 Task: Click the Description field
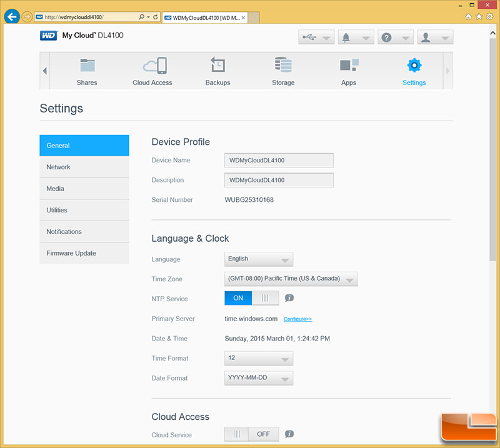point(279,180)
